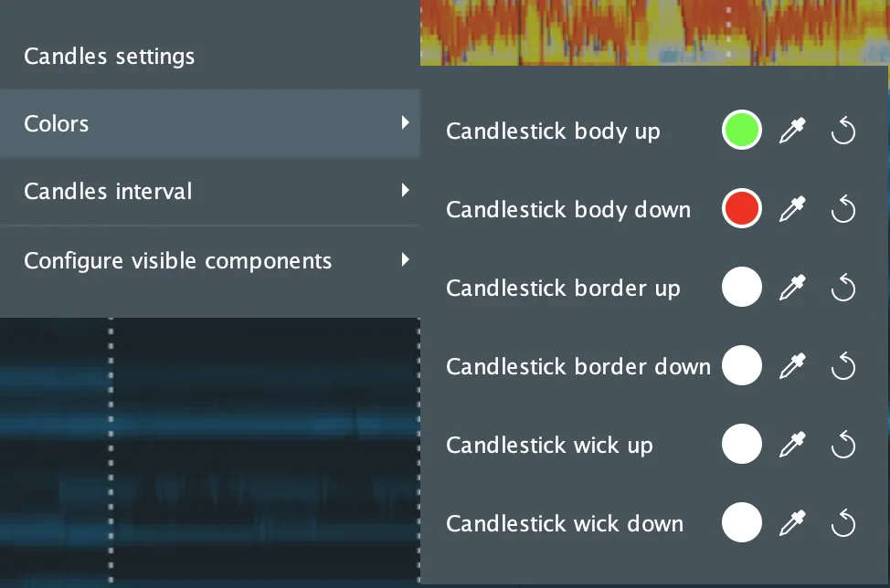Reset Candlestick body down color to default

(842, 210)
